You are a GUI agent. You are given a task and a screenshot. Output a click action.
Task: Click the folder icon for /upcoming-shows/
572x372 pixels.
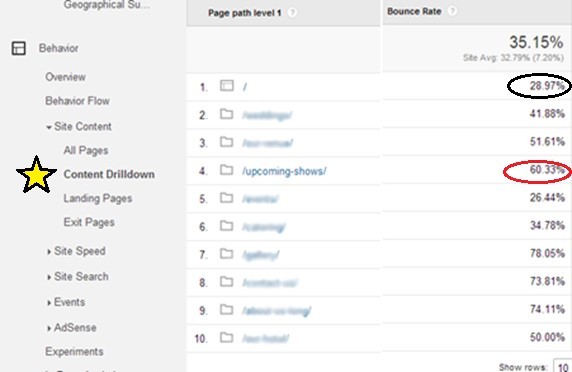(227, 170)
